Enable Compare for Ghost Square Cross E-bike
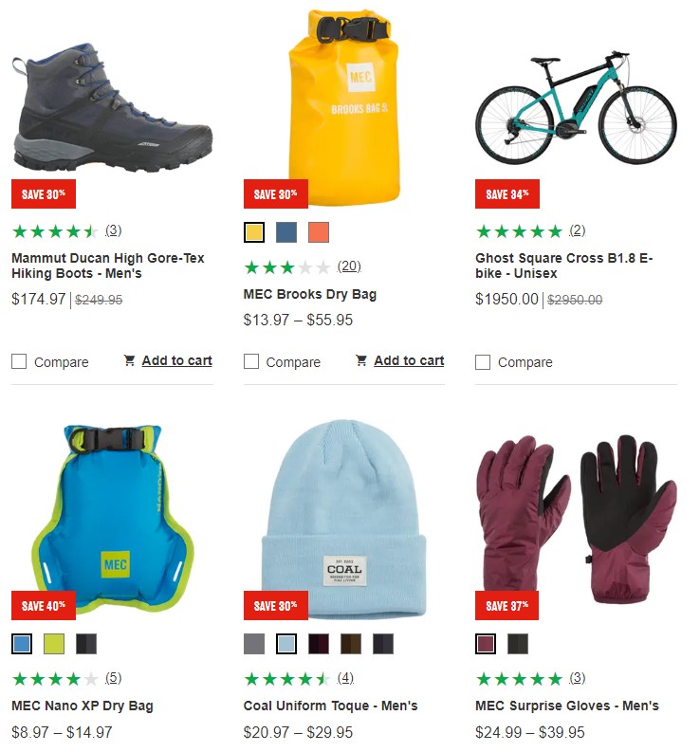 click(483, 362)
